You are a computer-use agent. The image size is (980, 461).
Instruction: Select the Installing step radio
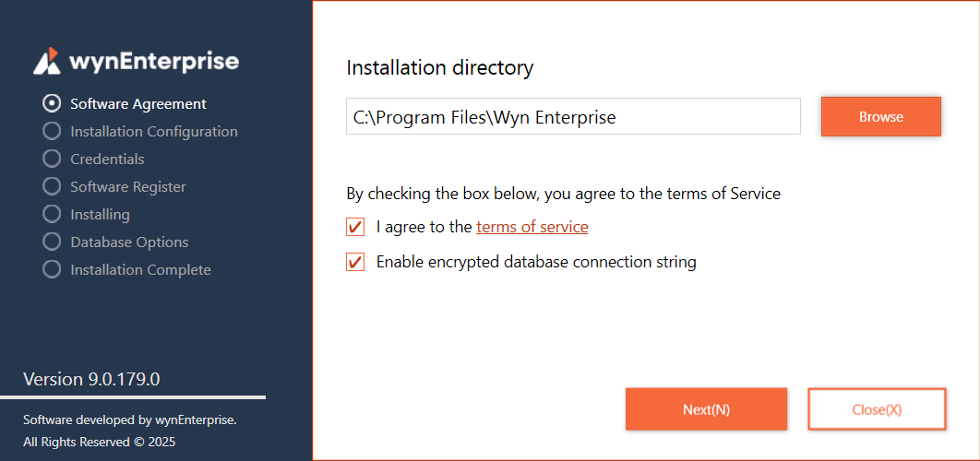[52, 214]
